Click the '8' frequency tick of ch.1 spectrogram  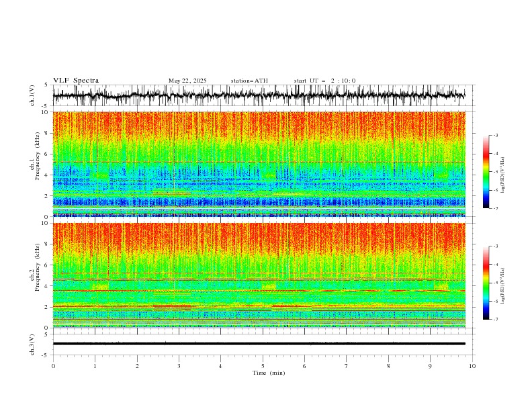(x=47, y=133)
